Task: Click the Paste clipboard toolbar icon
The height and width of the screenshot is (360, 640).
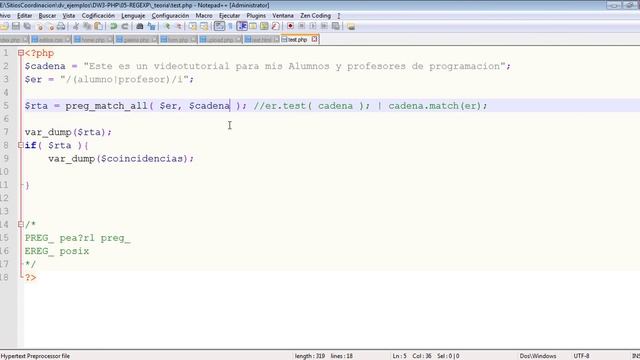Action: coord(98,27)
